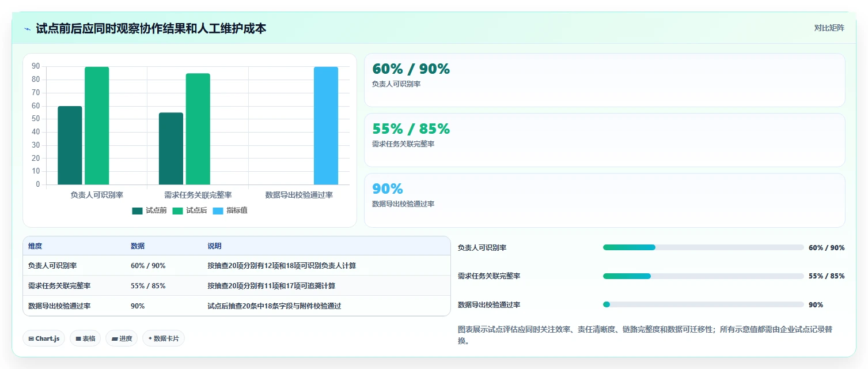This screenshot has width=868, height=369.
Task: Toggle the 试点后 legend swatch
Action: point(177,210)
